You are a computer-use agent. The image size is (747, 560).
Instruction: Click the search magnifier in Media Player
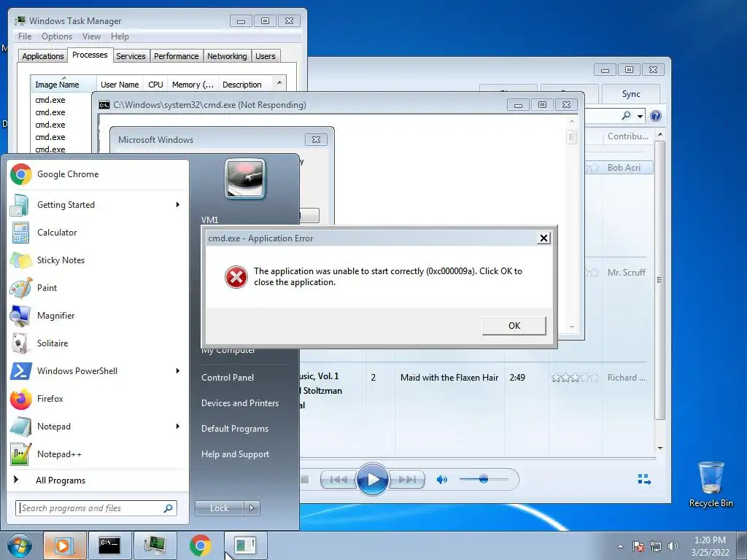(627, 115)
